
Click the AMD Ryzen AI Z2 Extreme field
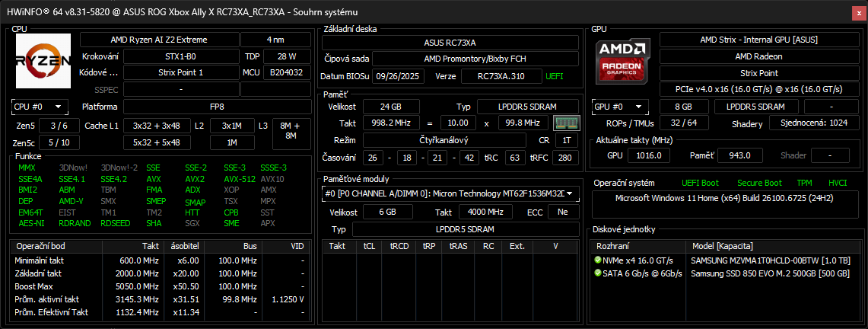coord(159,40)
